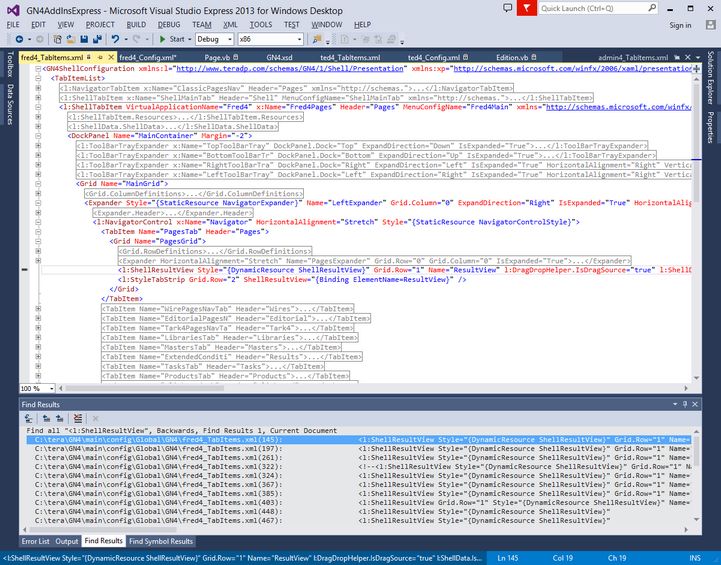
Task: Expand the TasksTab TabItem node
Action: click(x=38, y=366)
